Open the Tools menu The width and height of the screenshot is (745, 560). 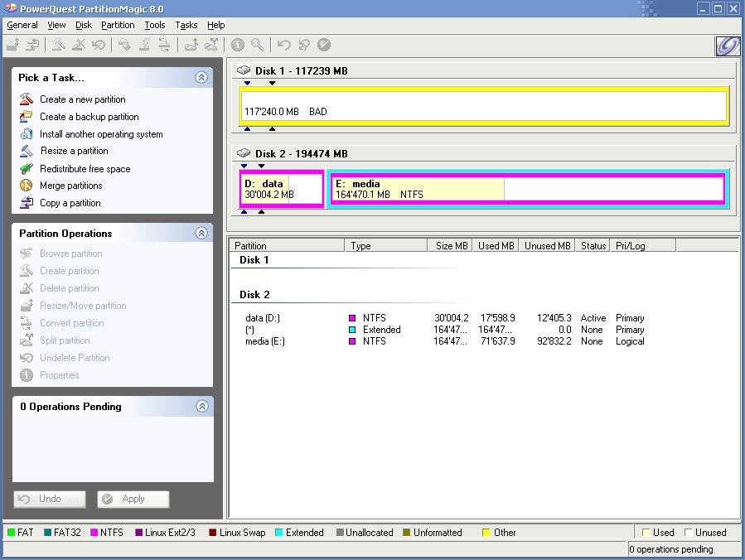(155, 25)
